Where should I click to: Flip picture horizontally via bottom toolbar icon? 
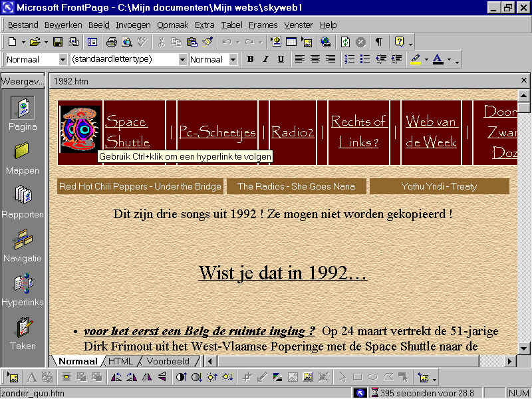(x=147, y=377)
